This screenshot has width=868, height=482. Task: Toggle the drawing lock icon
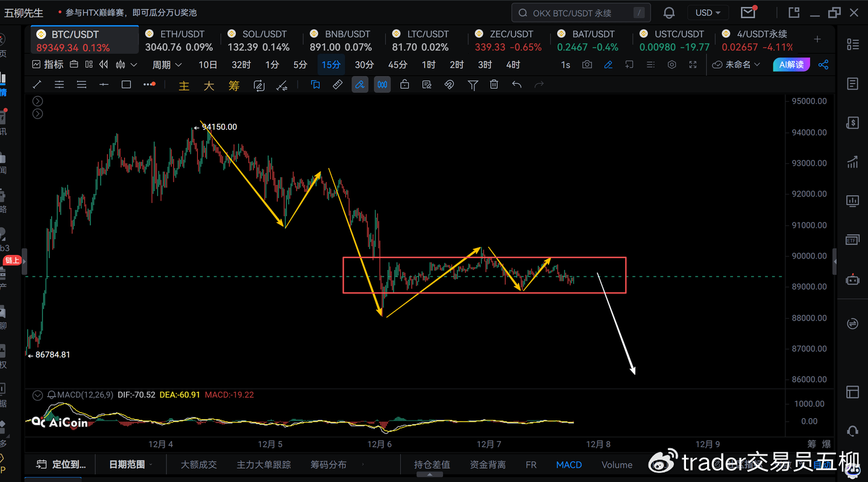coord(404,85)
